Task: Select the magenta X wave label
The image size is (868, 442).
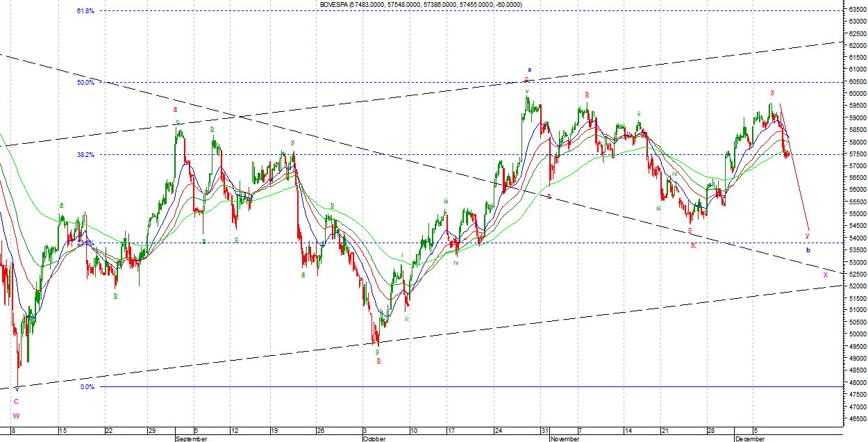Action: [x=825, y=275]
